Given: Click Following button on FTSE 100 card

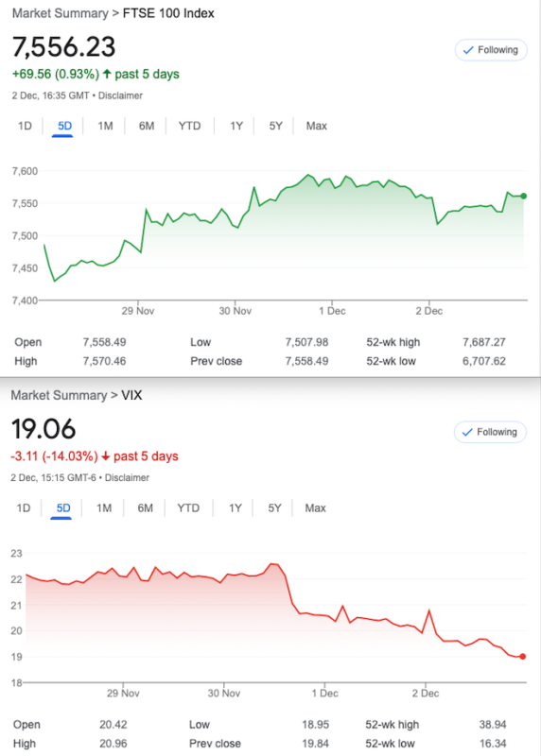Looking at the screenshot, I should point(491,50).
